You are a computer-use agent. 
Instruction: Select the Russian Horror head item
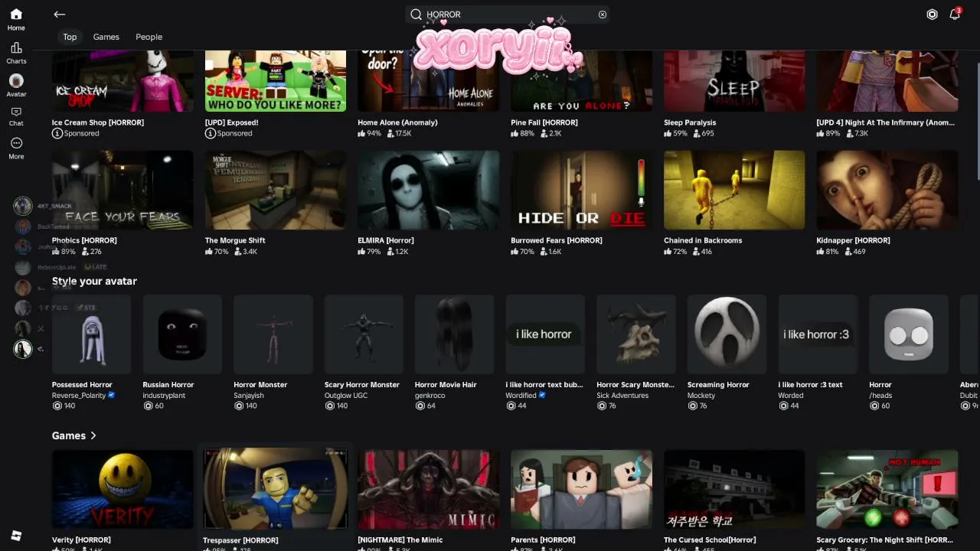point(182,334)
